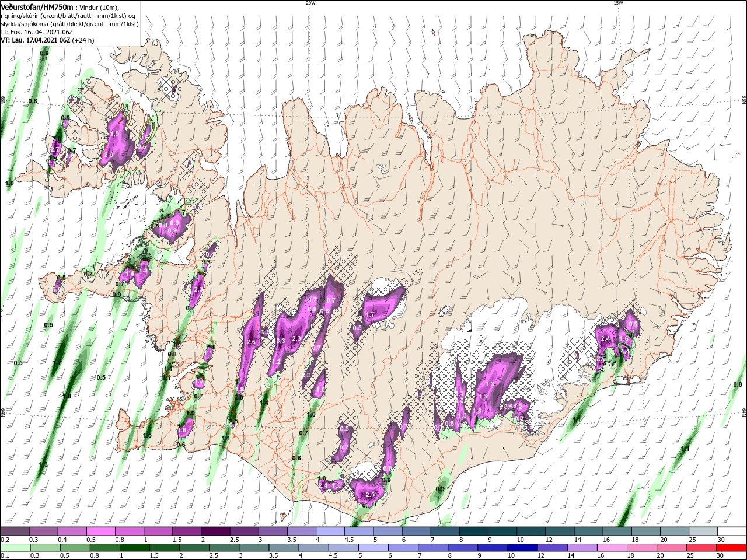The width and height of the screenshot is (747, 560).
Task: Select lower legend swatch between 10 and 12
Action: tap(523, 547)
